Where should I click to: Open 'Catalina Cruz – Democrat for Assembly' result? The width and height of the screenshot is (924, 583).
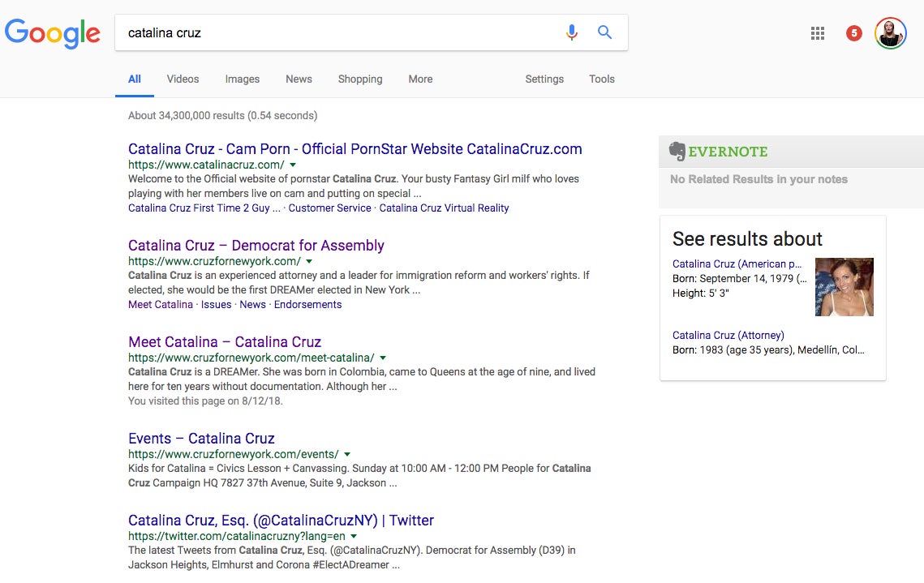256,246
